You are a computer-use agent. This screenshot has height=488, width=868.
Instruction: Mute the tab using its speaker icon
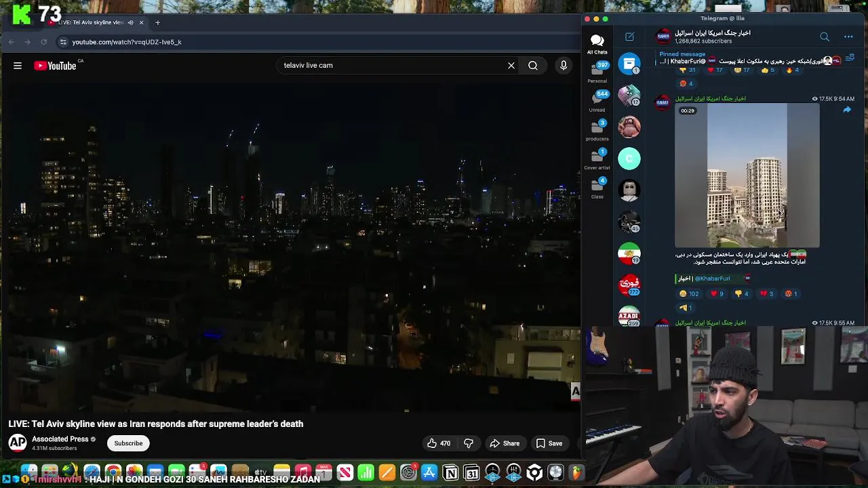[x=130, y=22]
